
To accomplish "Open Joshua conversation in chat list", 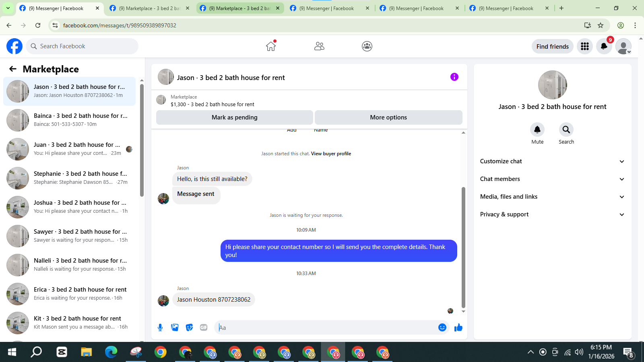I will (70, 207).
